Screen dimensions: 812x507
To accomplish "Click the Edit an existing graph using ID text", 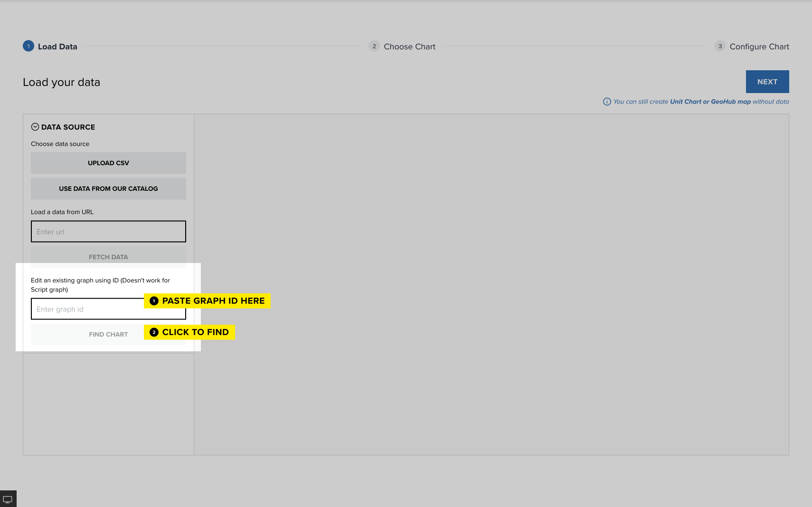I will point(100,285).
